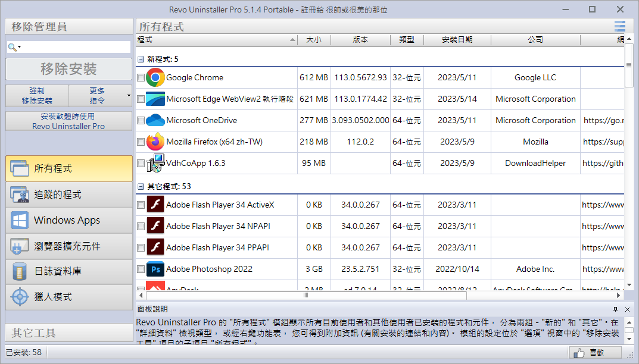Click the list scroll-right arrow

[619, 295]
